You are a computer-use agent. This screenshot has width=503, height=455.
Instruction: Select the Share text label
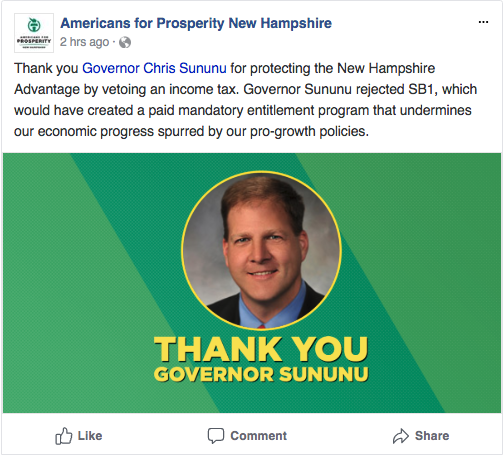tap(432, 436)
